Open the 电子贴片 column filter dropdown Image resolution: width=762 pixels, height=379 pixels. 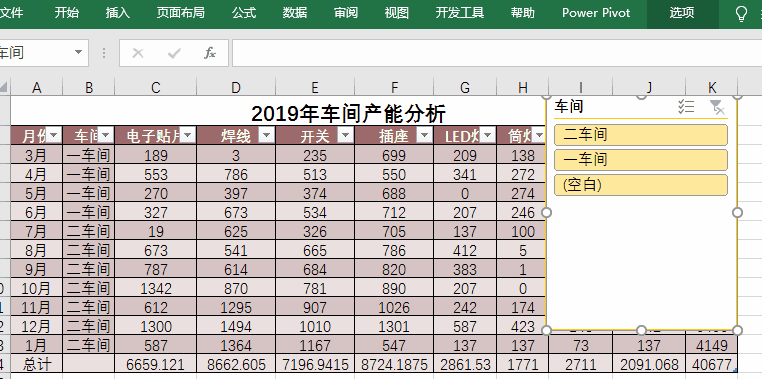(188, 135)
